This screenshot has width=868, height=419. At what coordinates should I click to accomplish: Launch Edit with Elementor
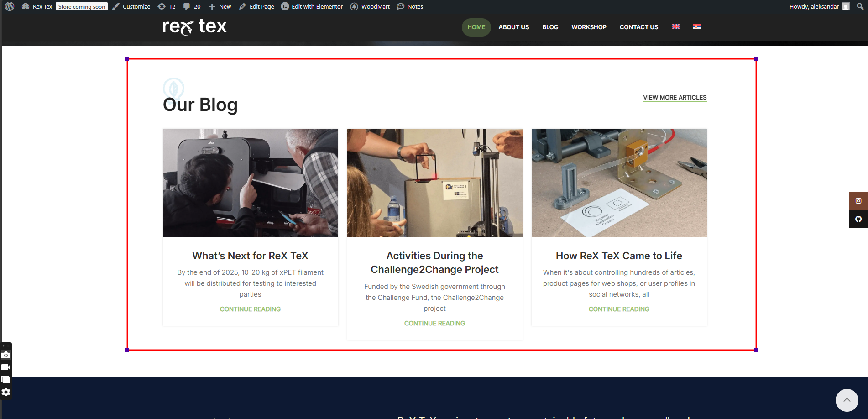(x=312, y=6)
